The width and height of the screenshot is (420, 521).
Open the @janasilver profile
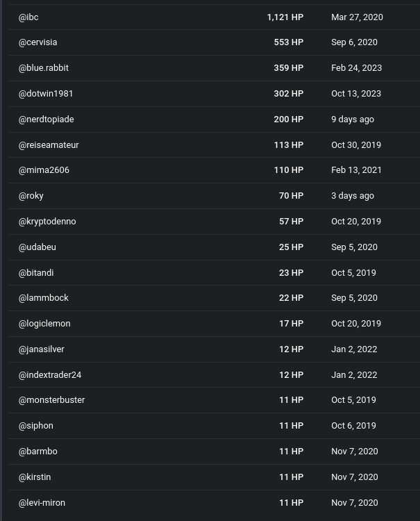pos(42,349)
